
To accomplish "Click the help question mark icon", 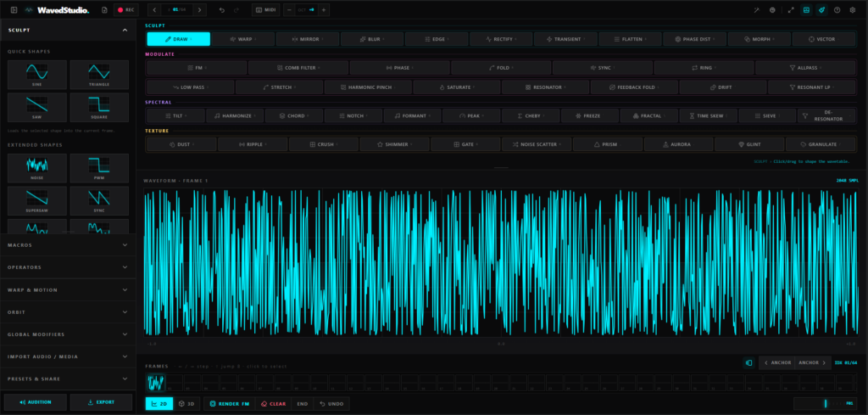I will coord(837,10).
